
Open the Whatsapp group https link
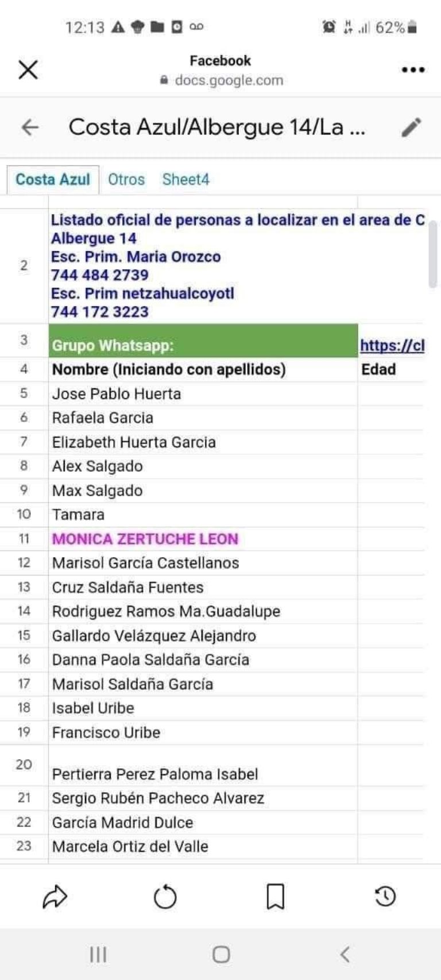392,345
